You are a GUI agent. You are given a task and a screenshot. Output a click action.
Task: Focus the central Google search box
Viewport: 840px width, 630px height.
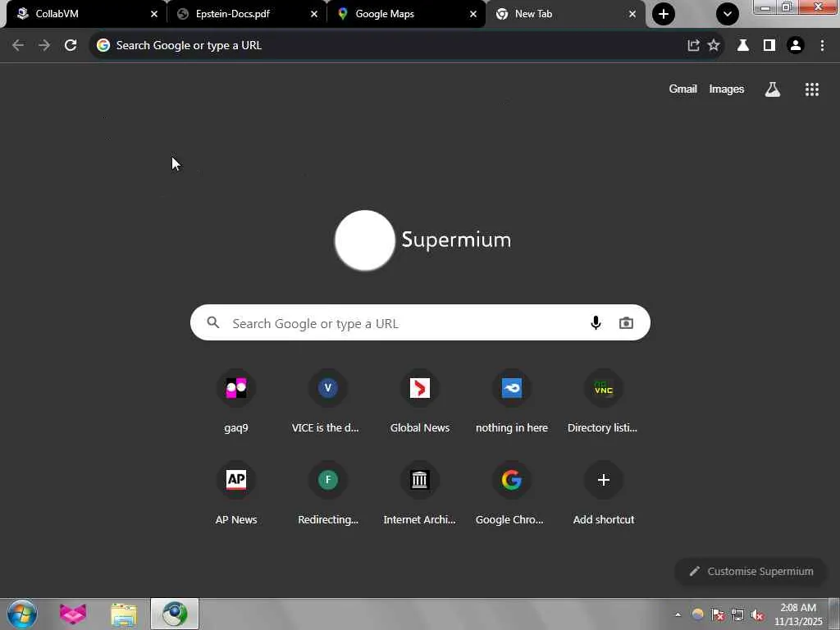[x=420, y=322]
